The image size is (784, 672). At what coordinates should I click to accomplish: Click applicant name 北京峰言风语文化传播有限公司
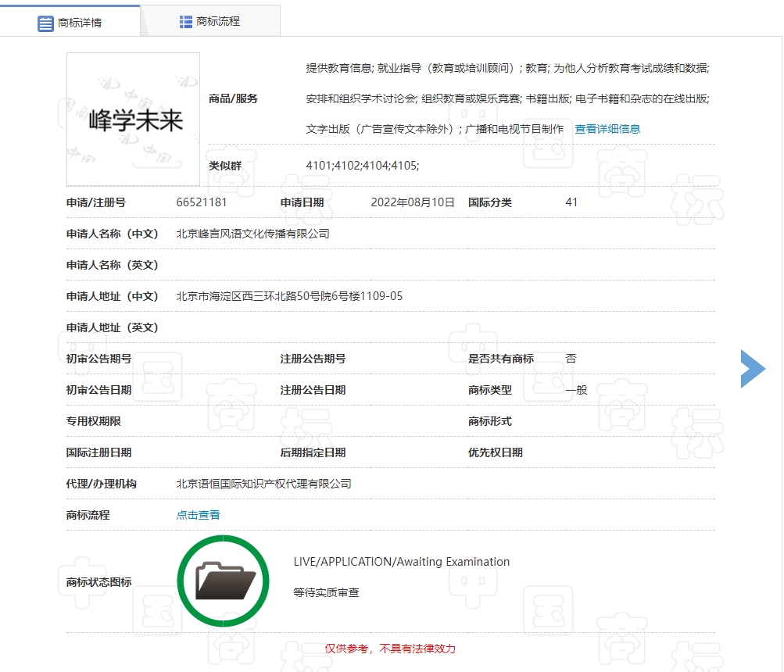[252, 234]
